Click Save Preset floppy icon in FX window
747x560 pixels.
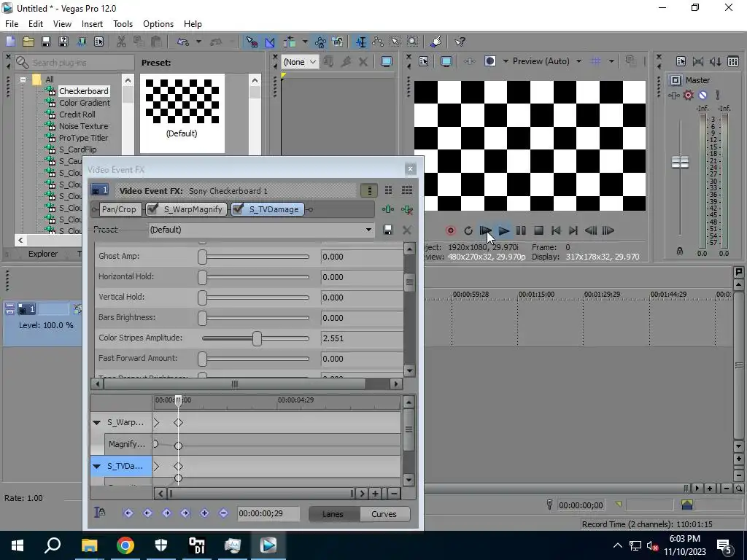[388, 230]
